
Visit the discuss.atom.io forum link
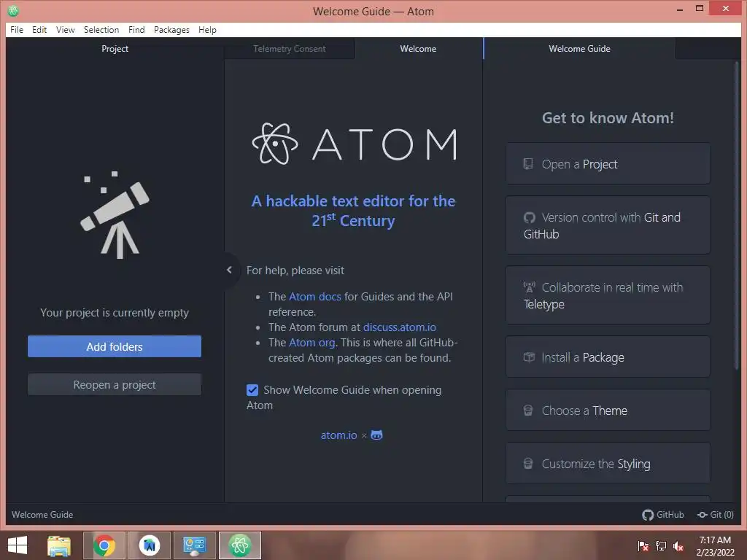[399, 327]
